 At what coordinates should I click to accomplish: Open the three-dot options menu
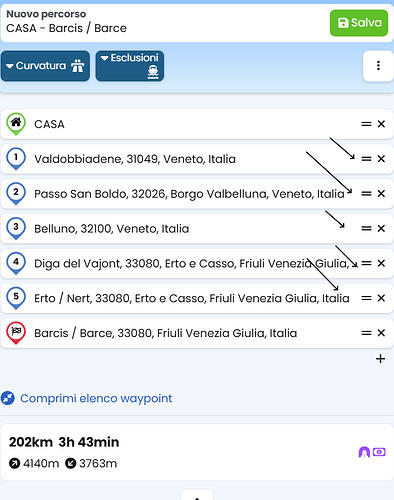coord(378,66)
